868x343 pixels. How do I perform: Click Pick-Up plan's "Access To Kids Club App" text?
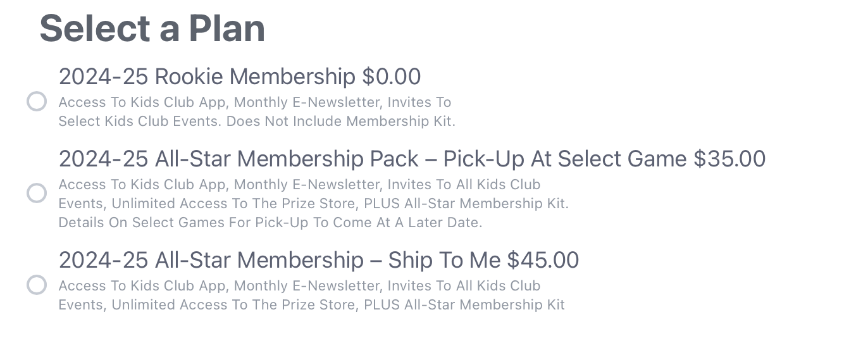pos(142,185)
